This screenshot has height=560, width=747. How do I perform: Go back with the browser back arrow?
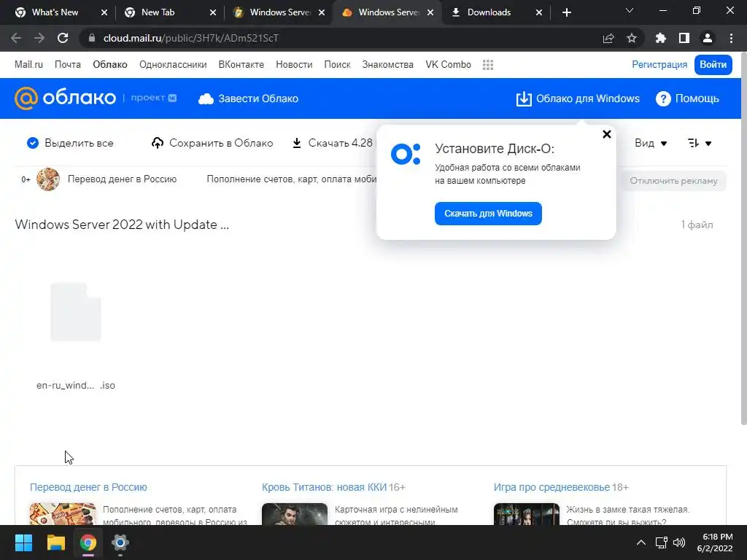[16, 38]
